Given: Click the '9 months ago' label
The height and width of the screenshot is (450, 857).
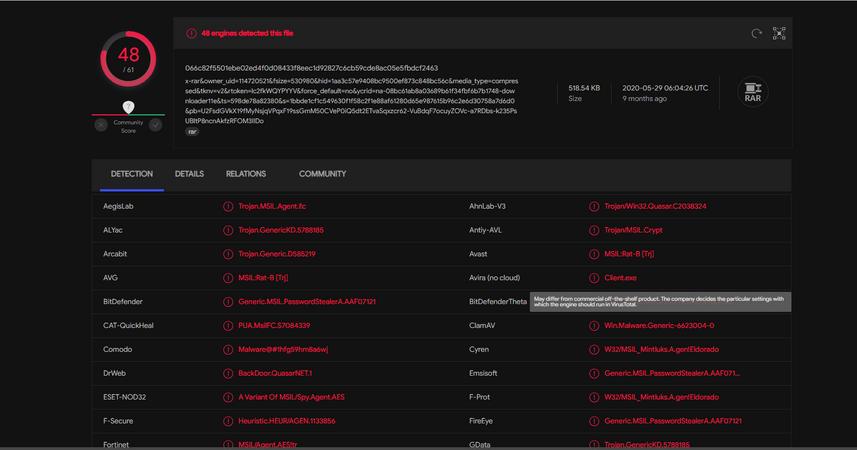Looking at the screenshot, I should pos(644,99).
